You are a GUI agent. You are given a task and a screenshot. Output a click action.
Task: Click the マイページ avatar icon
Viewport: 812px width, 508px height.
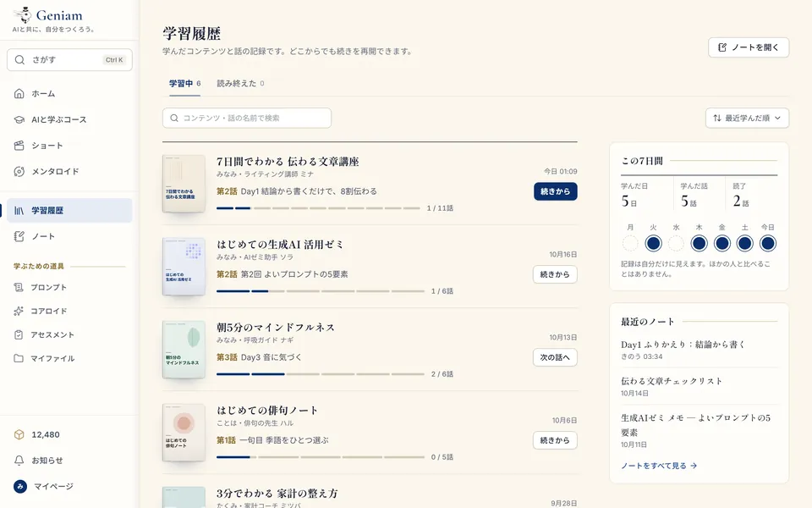point(20,486)
